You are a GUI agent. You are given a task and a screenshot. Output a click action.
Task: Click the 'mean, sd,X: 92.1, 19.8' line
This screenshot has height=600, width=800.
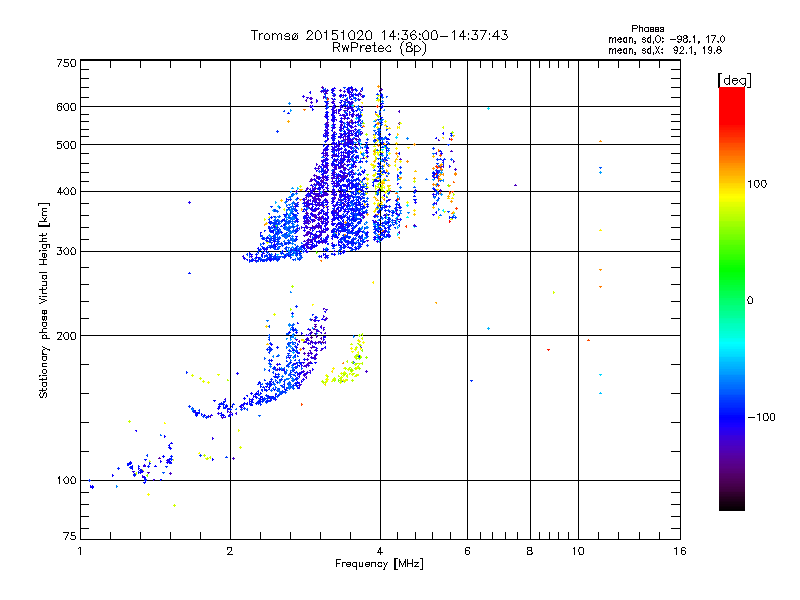[665, 50]
